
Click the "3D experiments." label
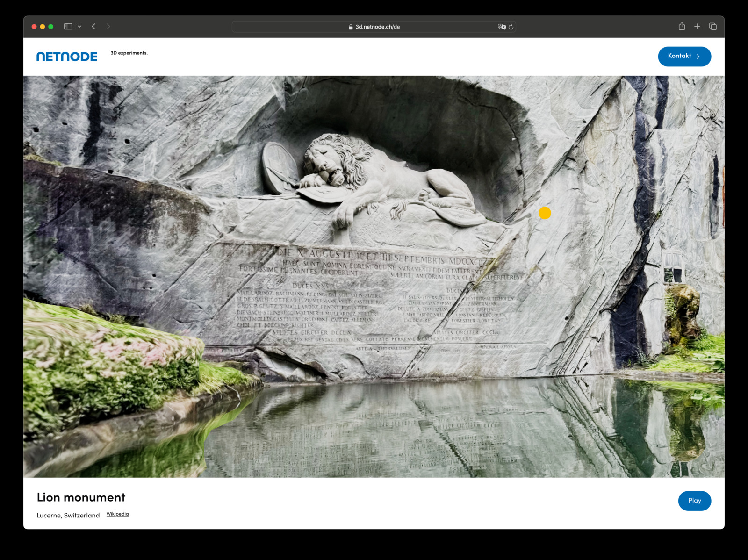[x=129, y=53]
